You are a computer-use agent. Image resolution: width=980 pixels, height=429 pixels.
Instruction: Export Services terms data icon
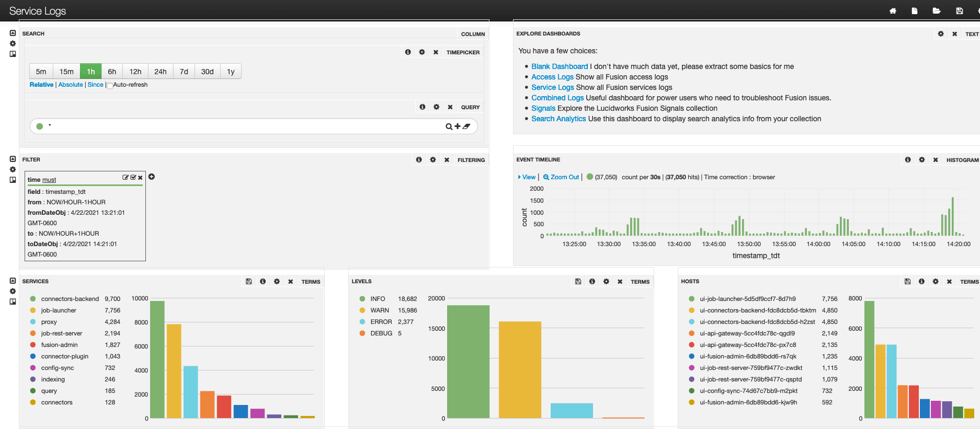(249, 282)
